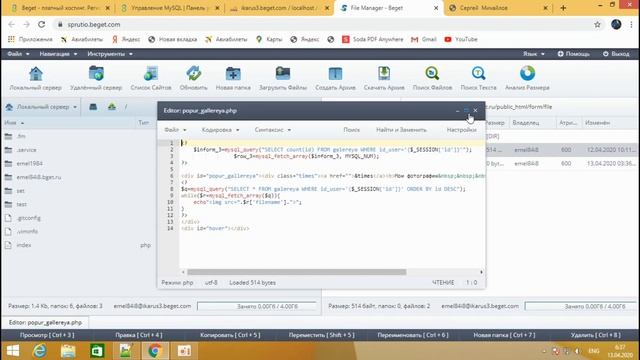Open the Gmail bookmark
The width and height of the screenshot is (640, 360).
coord(424,39)
